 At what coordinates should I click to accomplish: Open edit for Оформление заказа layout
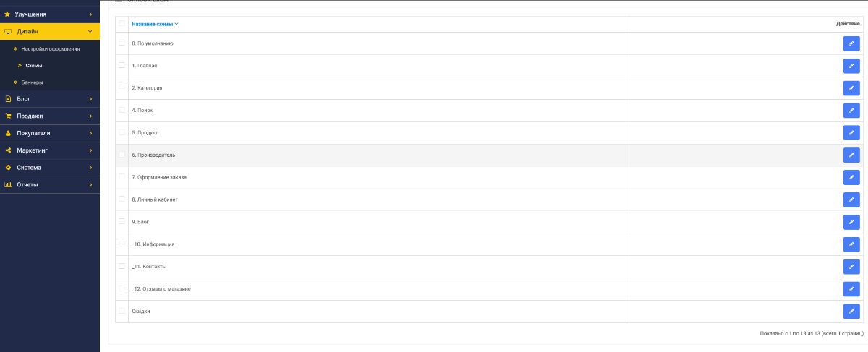pyautogui.click(x=851, y=178)
